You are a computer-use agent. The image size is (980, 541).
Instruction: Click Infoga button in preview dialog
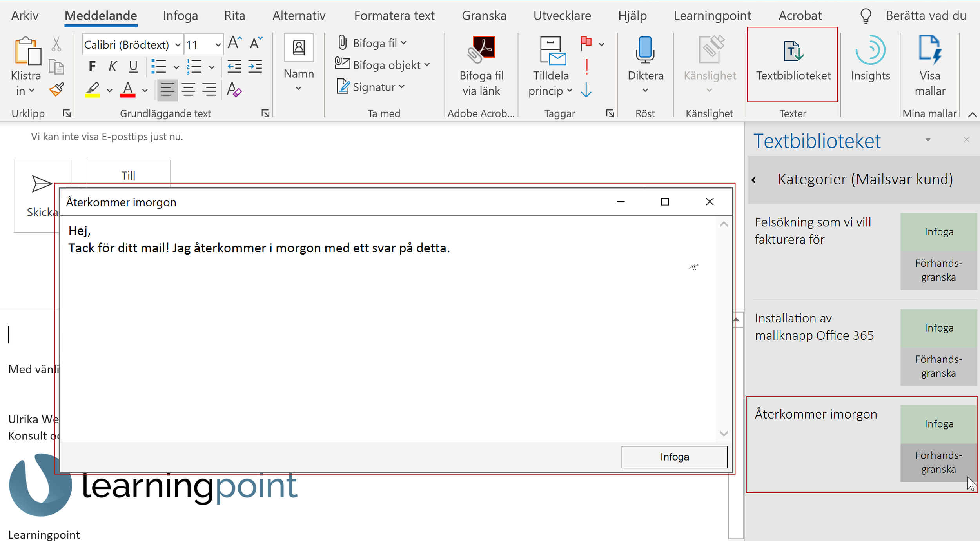674,457
